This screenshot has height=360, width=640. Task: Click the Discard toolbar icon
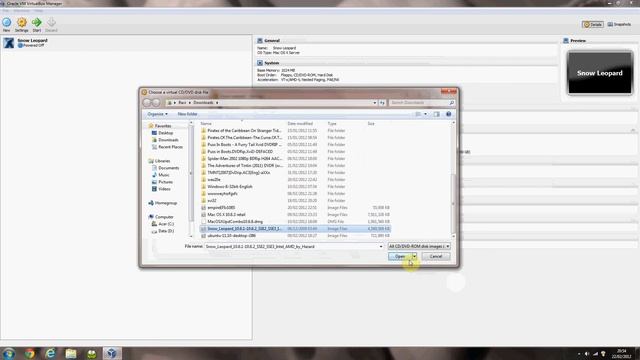(x=51, y=22)
